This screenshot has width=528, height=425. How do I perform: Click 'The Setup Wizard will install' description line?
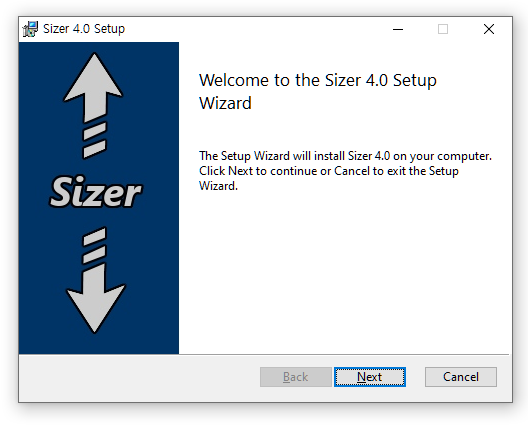[x=345, y=156]
